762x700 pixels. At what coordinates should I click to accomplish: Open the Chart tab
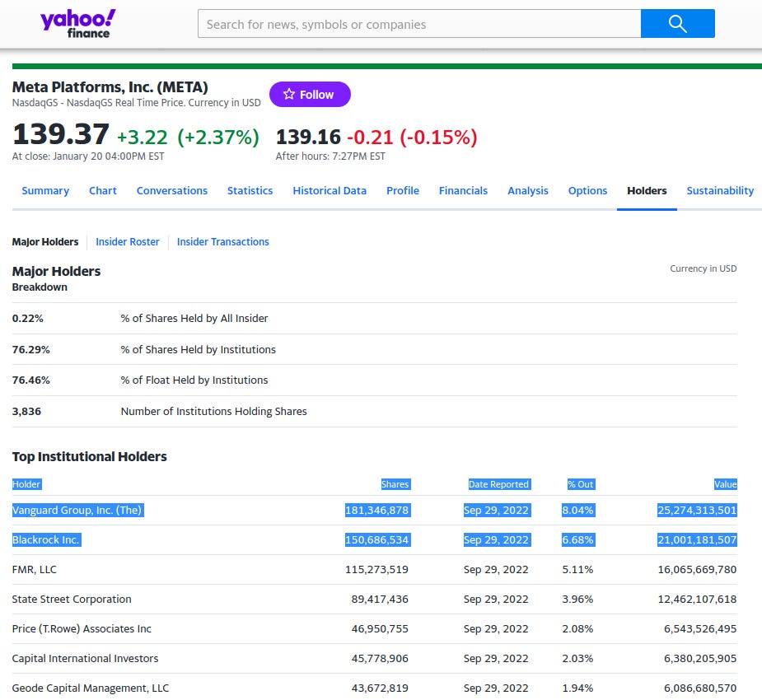tap(102, 190)
